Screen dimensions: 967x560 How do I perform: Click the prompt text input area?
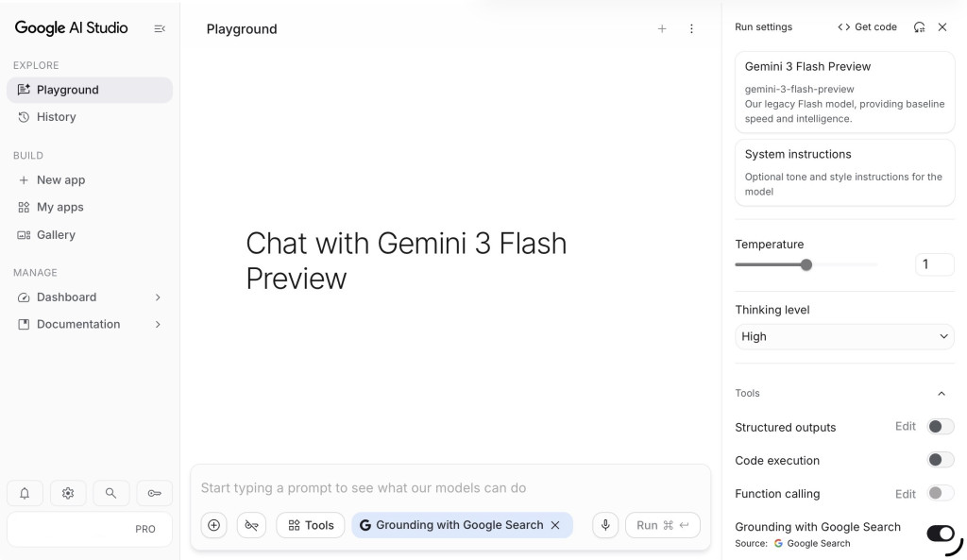click(450, 488)
